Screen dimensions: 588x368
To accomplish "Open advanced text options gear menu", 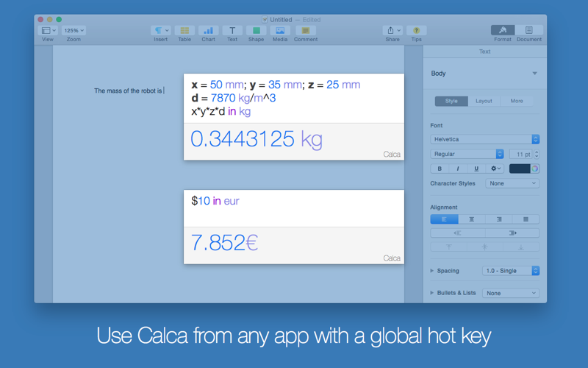I will click(495, 169).
